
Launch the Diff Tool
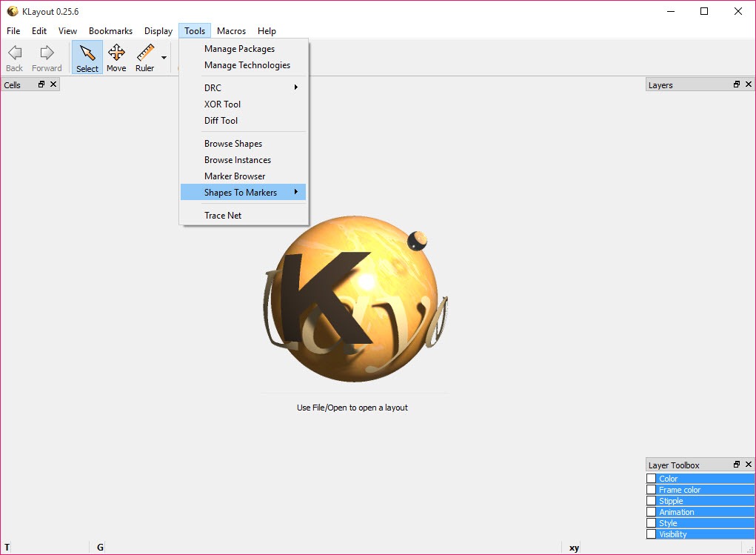click(243, 121)
